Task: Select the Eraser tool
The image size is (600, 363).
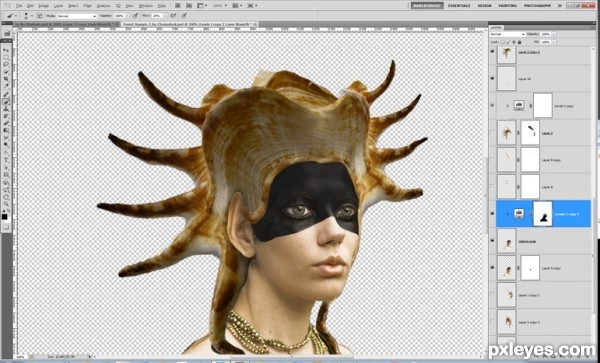Action: pyautogui.click(x=7, y=122)
